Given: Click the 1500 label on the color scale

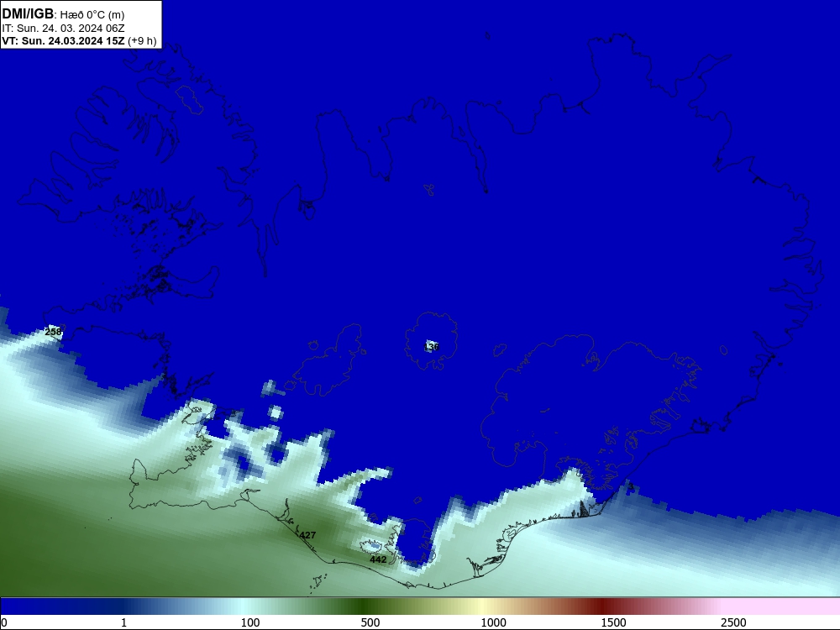Looking at the screenshot, I should (613, 622).
